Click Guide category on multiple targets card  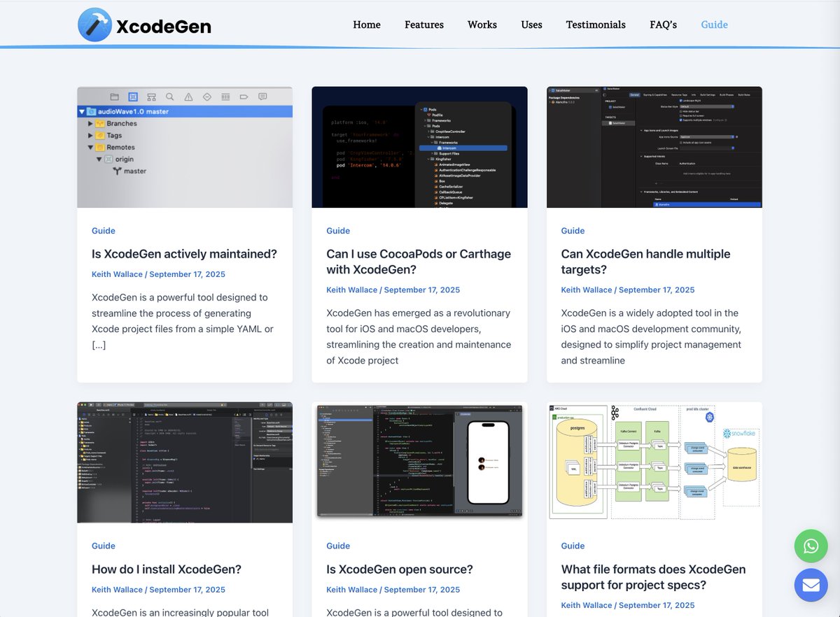tap(573, 231)
